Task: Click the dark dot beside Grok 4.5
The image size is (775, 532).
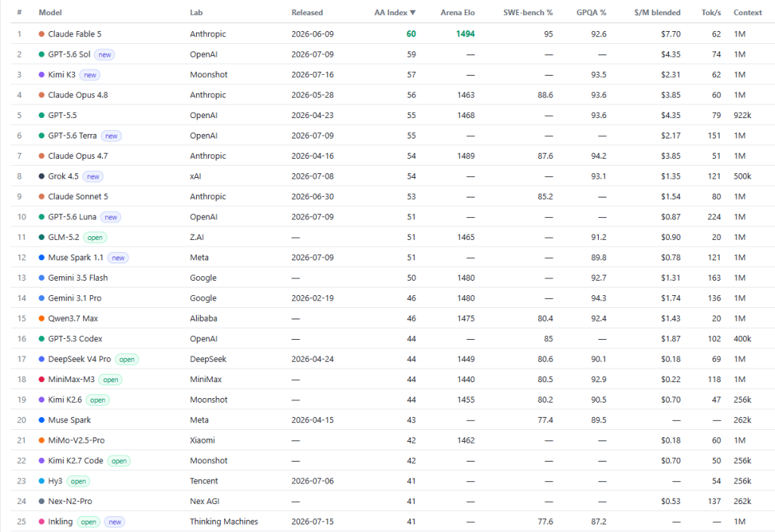Action: tap(42, 176)
